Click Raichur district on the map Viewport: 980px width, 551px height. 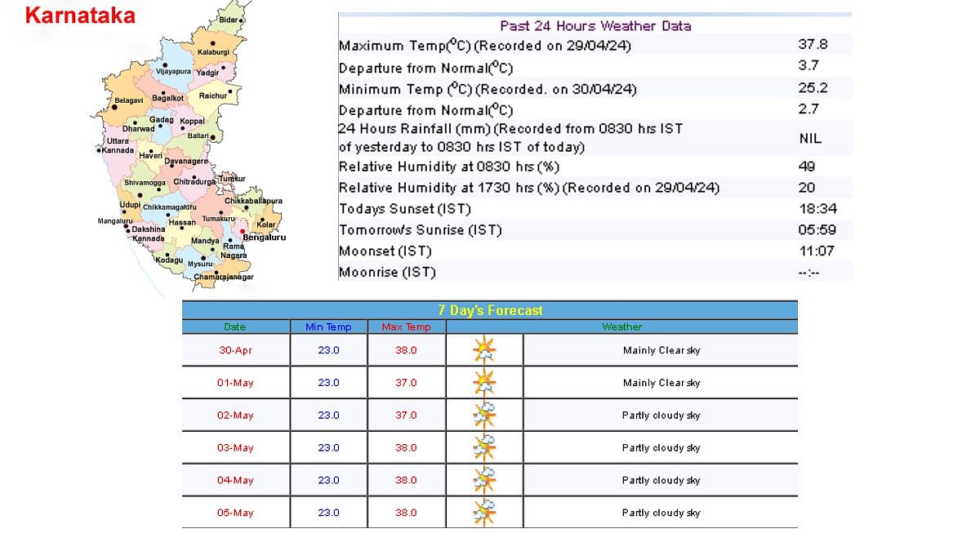(x=212, y=96)
